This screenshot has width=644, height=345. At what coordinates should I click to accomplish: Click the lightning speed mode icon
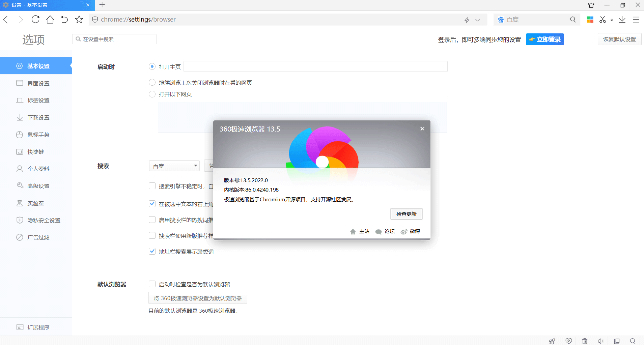pyautogui.click(x=467, y=20)
